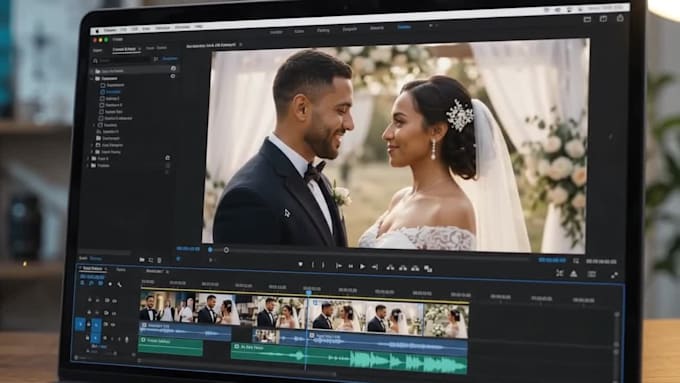Open timeline display settings wrench icon
This screenshot has height=383, width=680.
[119, 285]
